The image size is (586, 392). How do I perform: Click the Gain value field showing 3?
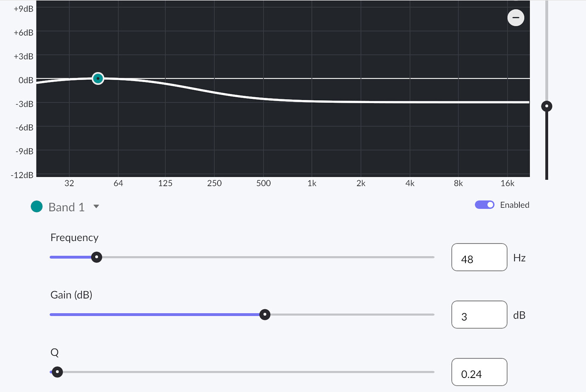click(479, 314)
